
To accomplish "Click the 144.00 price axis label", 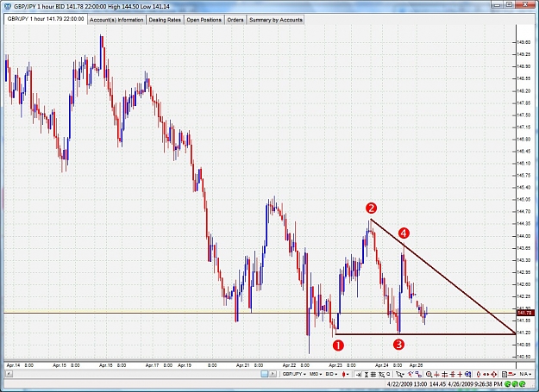I will pos(524,236).
